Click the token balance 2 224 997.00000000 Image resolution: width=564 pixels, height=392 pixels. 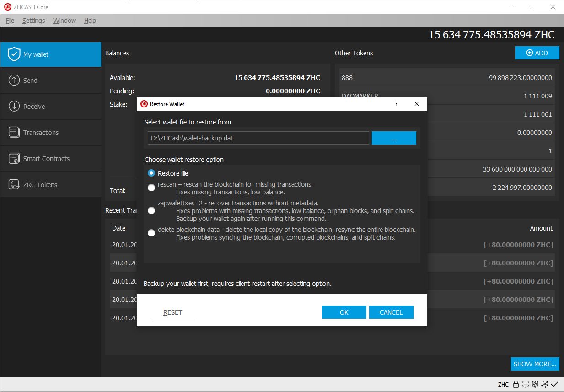(x=522, y=188)
